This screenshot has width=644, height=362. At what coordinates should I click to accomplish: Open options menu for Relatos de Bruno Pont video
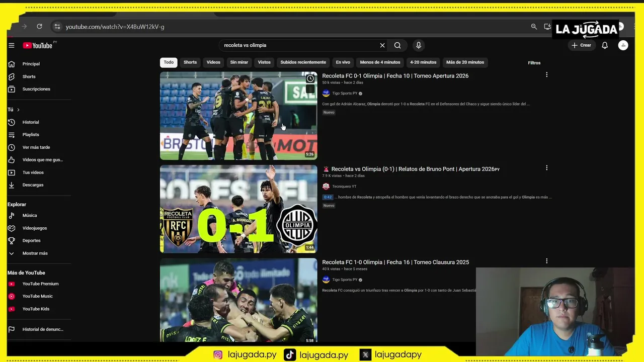546,168
